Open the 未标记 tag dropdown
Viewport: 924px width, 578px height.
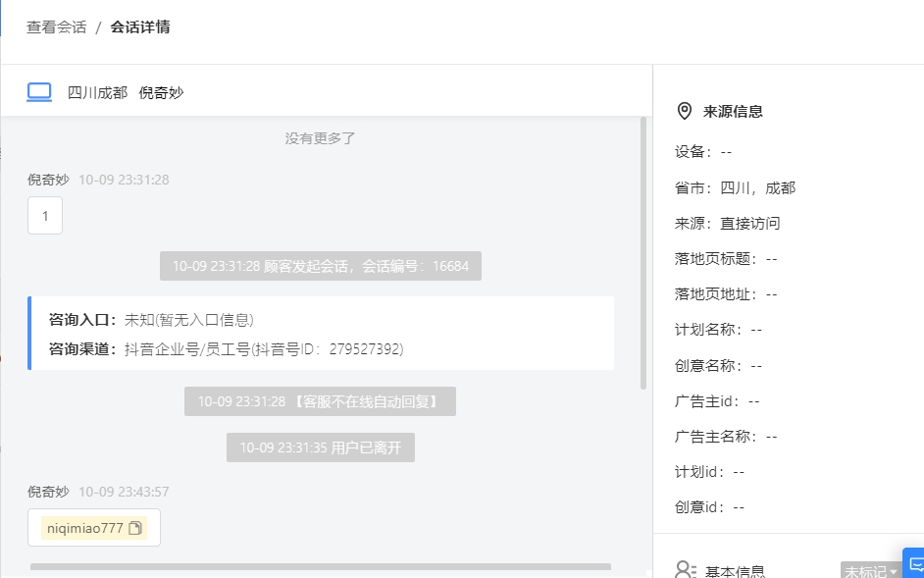pos(870,571)
